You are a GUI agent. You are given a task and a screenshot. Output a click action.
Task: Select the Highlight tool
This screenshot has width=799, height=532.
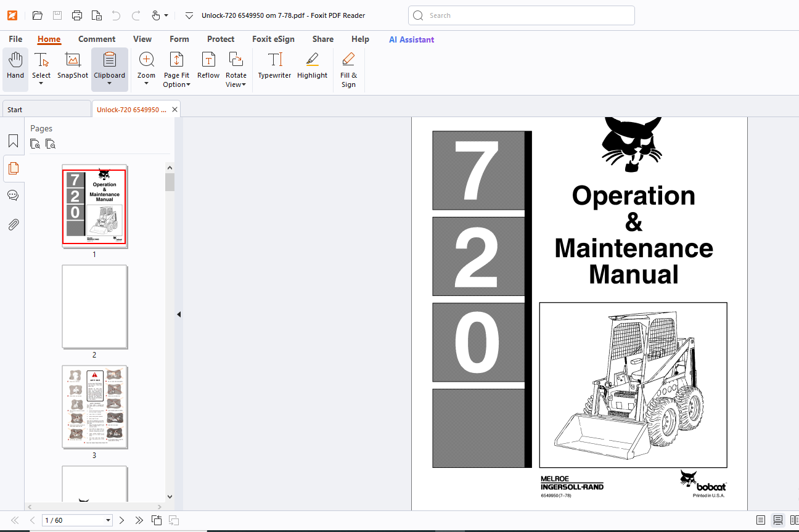point(312,67)
